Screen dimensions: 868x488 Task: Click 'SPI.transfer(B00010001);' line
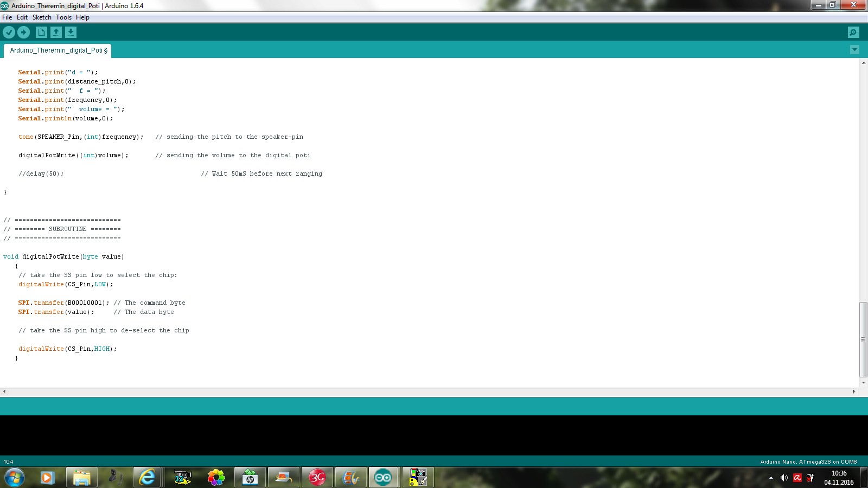click(x=63, y=303)
